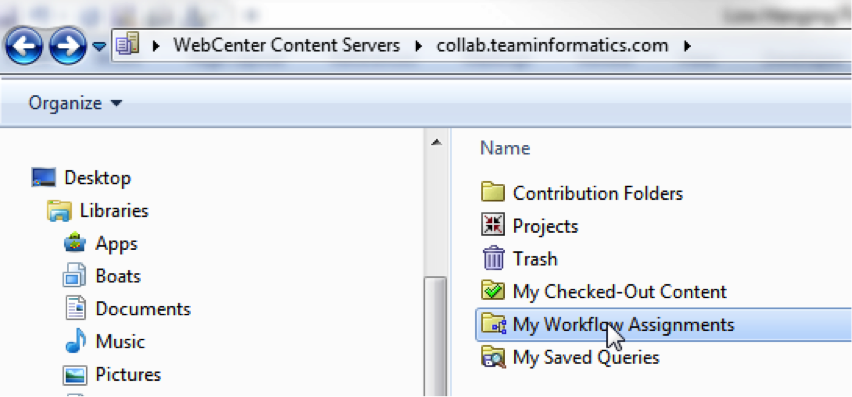Image resolution: width=852 pixels, height=397 pixels.
Task: Sort by the Name column header
Action: coord(505,148)
